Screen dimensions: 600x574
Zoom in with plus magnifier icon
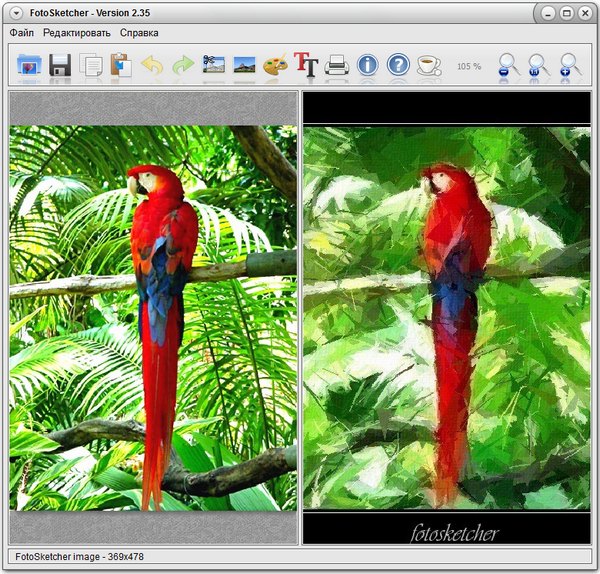tap(571, 66)
